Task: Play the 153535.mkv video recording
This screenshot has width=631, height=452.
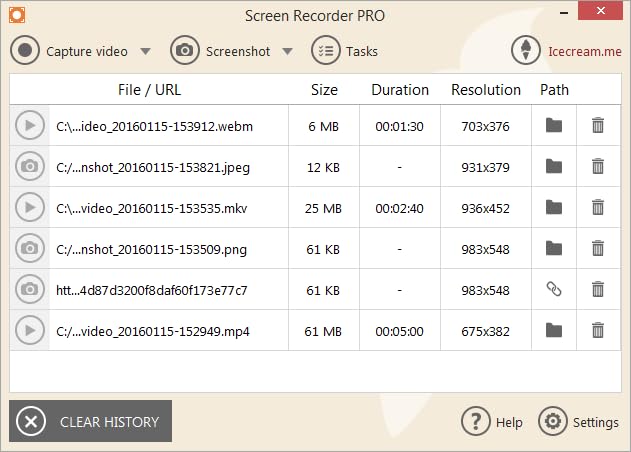Action: [x=30, y=208]
